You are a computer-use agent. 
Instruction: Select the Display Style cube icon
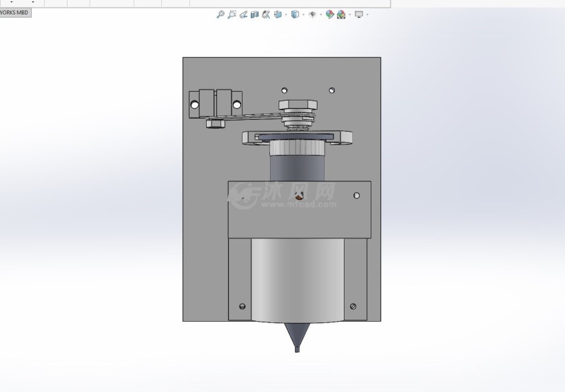click(x=295, y=14)
